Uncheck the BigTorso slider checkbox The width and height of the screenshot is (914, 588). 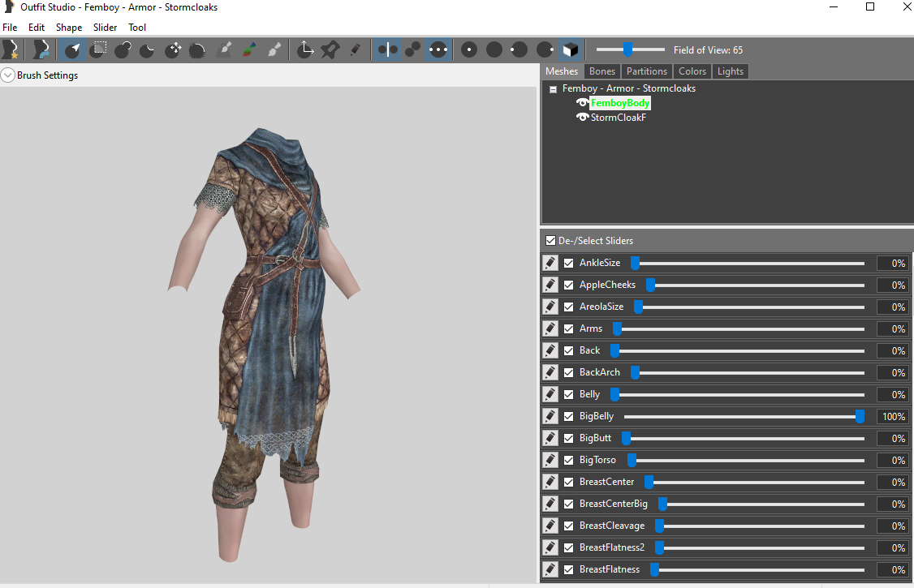pos(569,460)
